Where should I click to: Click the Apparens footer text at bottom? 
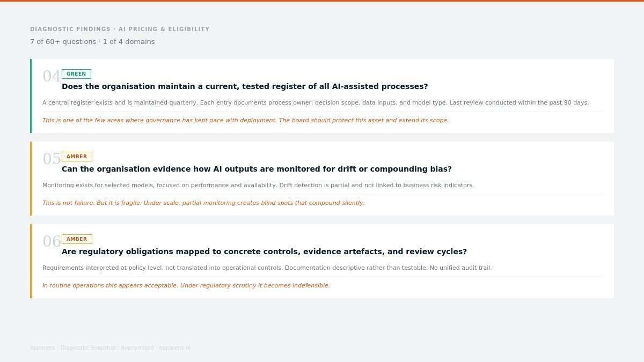coord(110,348)
